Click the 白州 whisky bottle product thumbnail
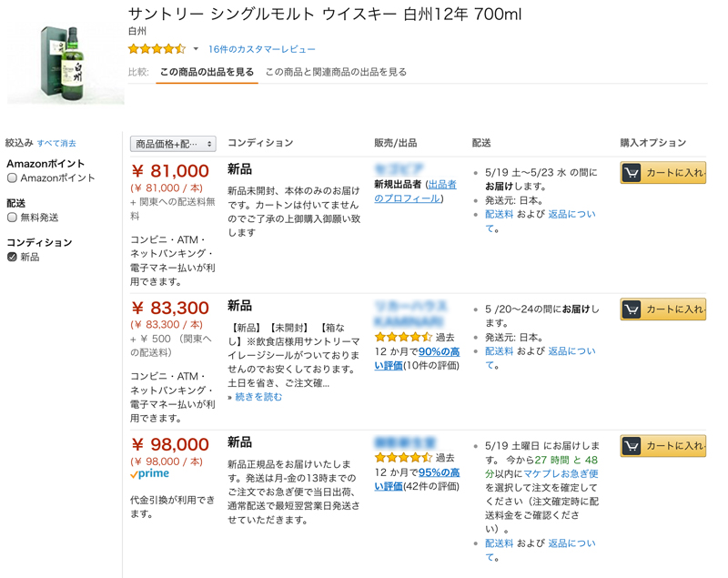Viewport: 728px width, 578px height. (66, 64)
